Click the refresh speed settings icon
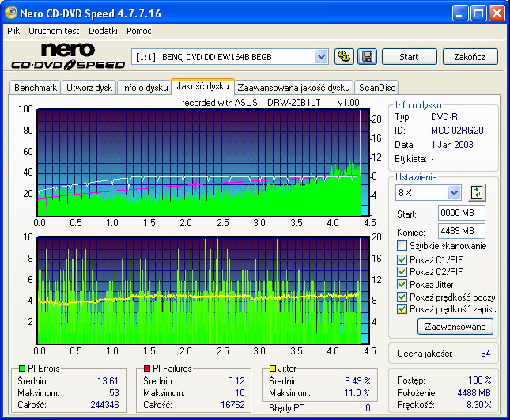The height and width of the screenshot is (420, 510). 477,192
